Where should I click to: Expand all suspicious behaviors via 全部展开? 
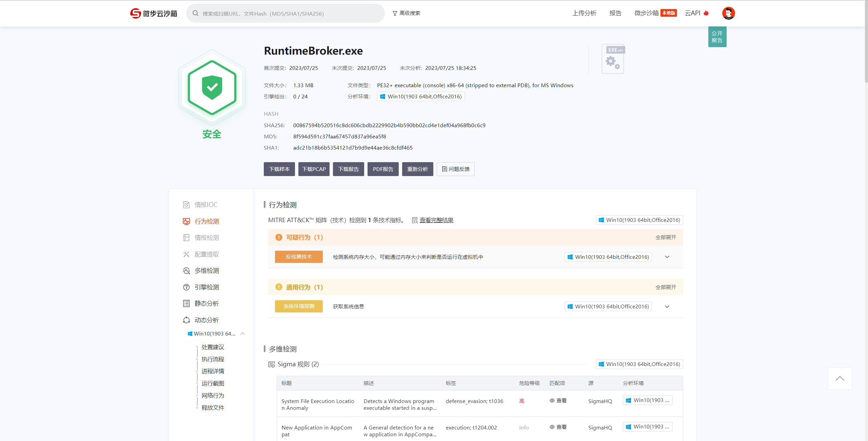click(x=665, y=237)
